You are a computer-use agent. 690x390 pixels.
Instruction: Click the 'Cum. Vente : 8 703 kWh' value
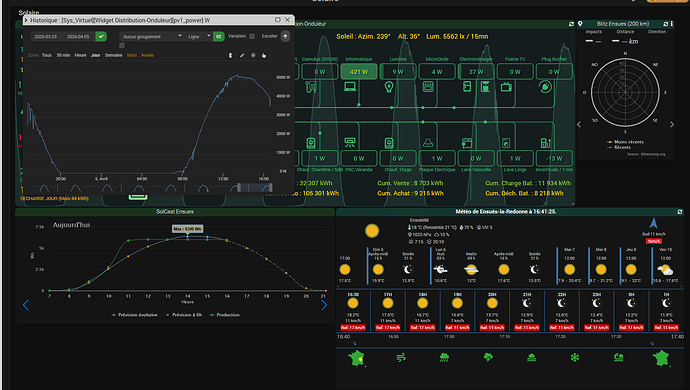[410, 183]
